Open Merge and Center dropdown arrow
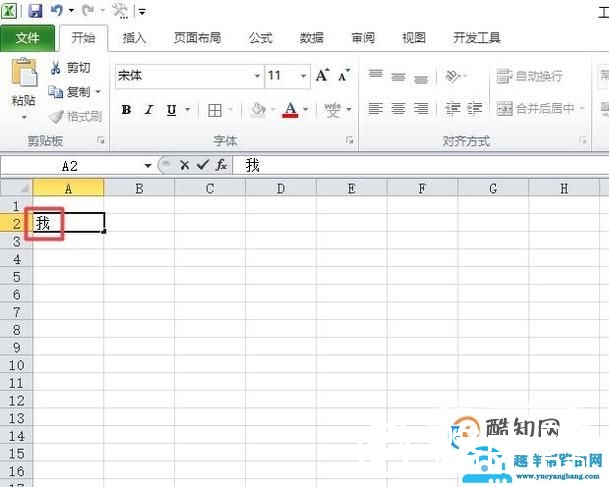This screenshot has width=609, height=487. point(581,108)
